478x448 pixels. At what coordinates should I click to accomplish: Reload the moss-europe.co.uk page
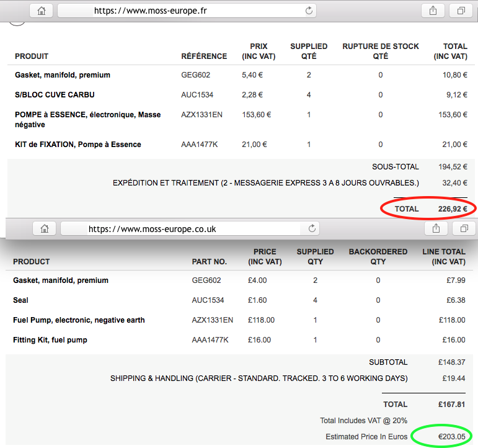(312, 228)
